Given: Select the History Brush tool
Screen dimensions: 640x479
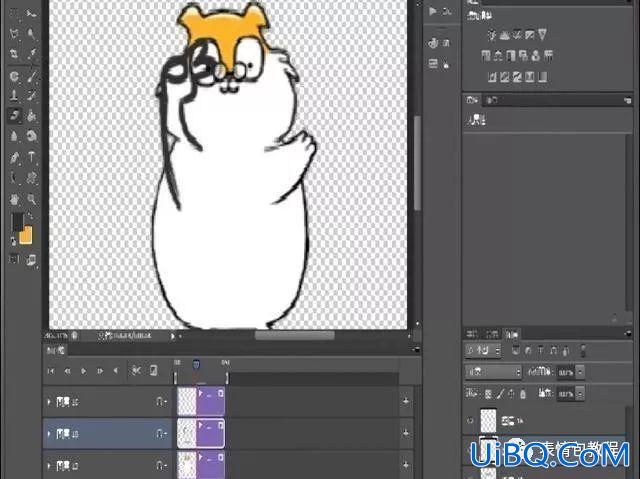Looking at the screenshot, I should pyautogui.click(x=31, y=96).
